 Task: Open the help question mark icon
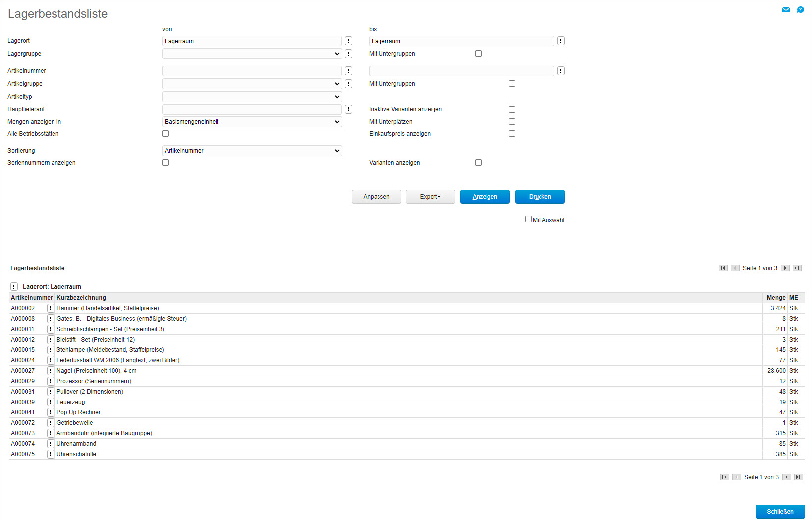click(x=800, y=10)
